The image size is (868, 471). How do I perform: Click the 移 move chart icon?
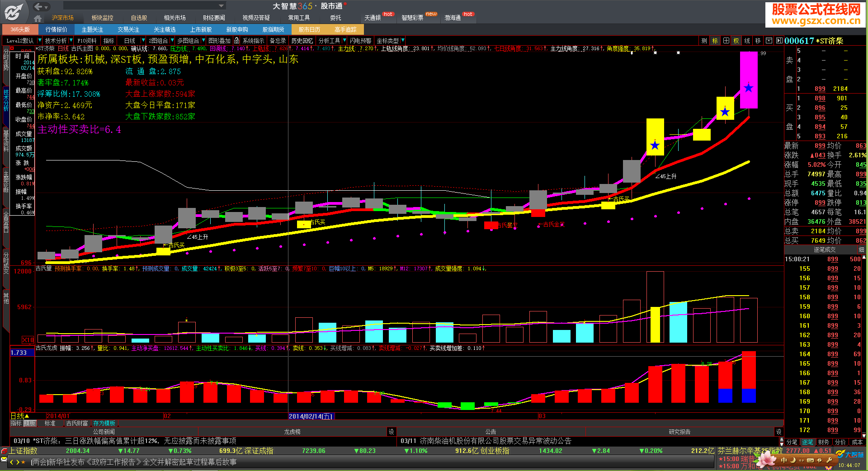[x=758, y=41]
